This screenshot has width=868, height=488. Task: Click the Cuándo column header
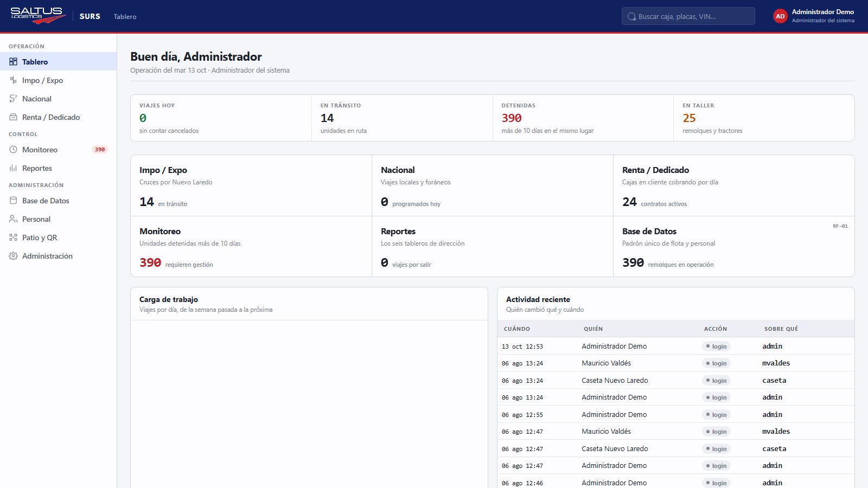tap(516, 329)
